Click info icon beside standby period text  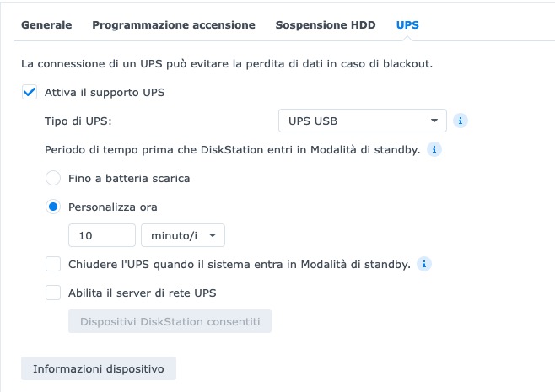pos(434,149)
